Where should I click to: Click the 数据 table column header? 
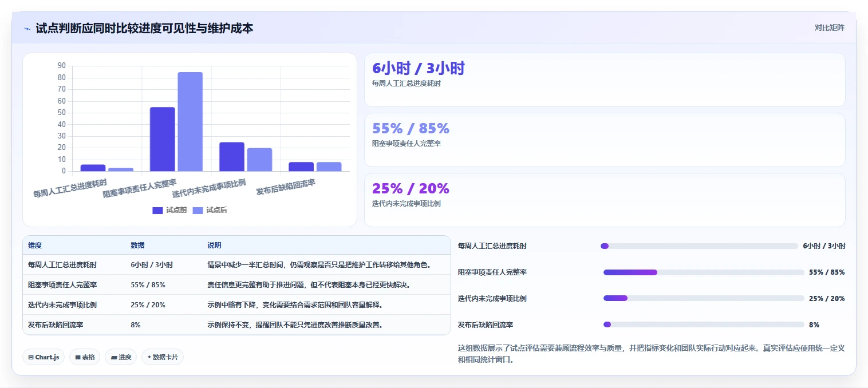(137, 246)
